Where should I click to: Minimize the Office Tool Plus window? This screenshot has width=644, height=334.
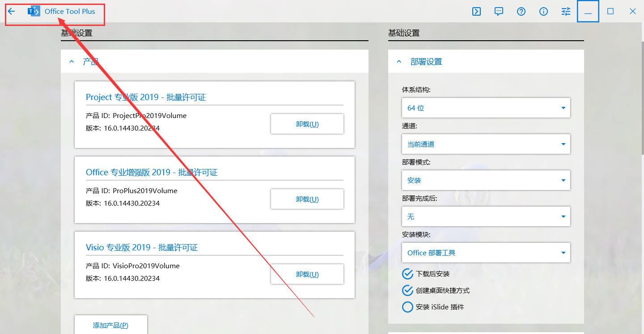point(588,12)
